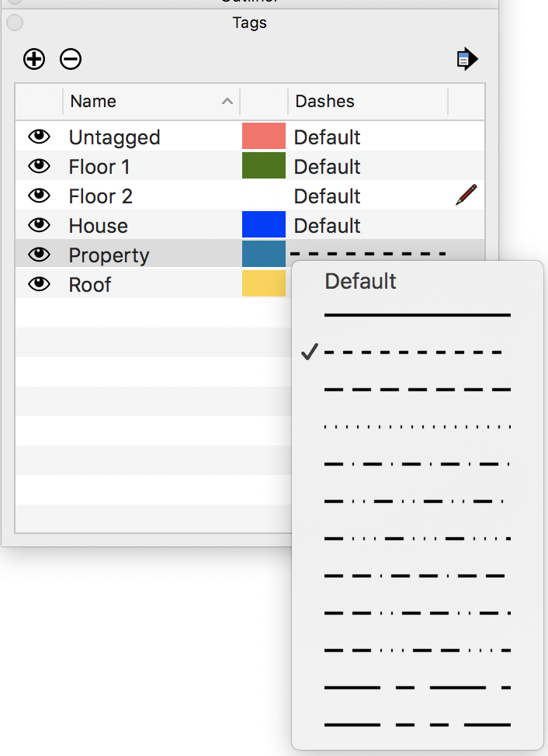The height and width of the screenshot is (756, 548).
Task: Open the Tags details menu arrow icon
Action: 466,59
